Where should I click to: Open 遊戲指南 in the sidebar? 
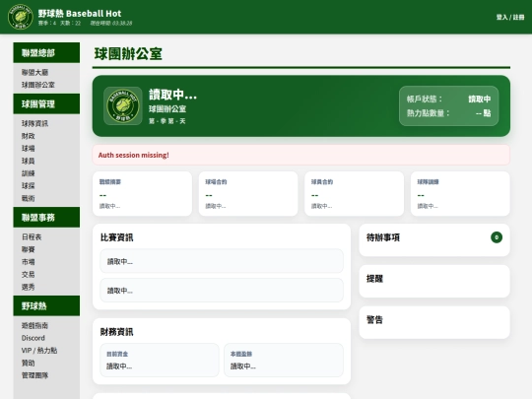(34, 326)
